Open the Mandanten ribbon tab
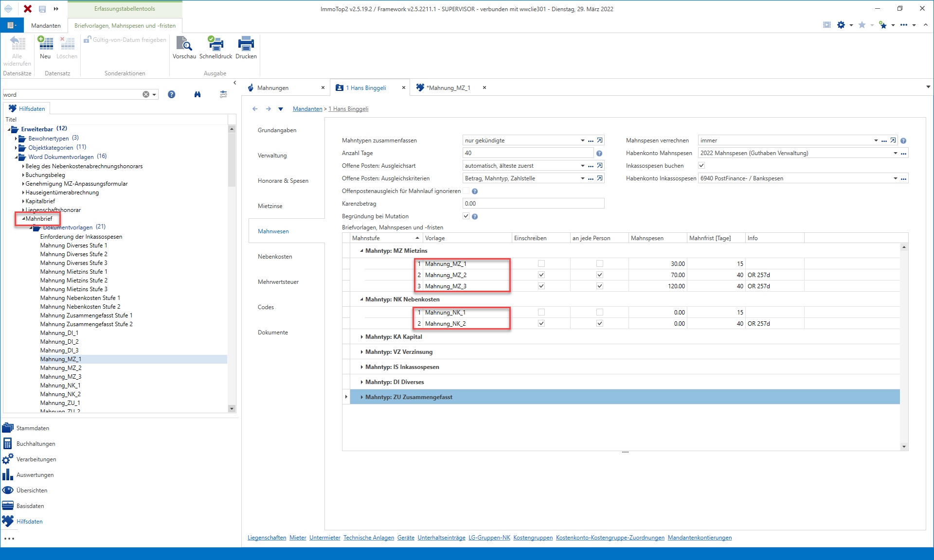 pos(46,26)
